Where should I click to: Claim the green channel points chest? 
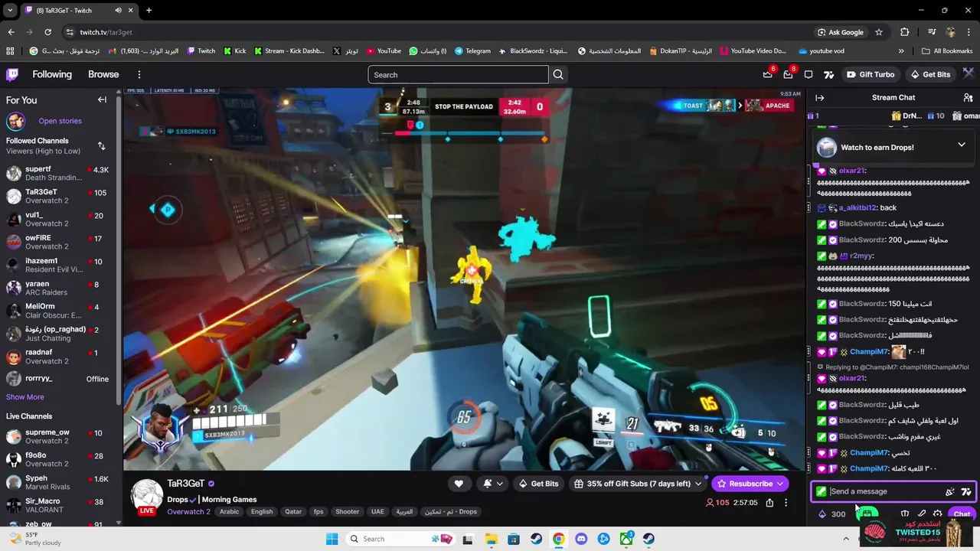point(867,514)
